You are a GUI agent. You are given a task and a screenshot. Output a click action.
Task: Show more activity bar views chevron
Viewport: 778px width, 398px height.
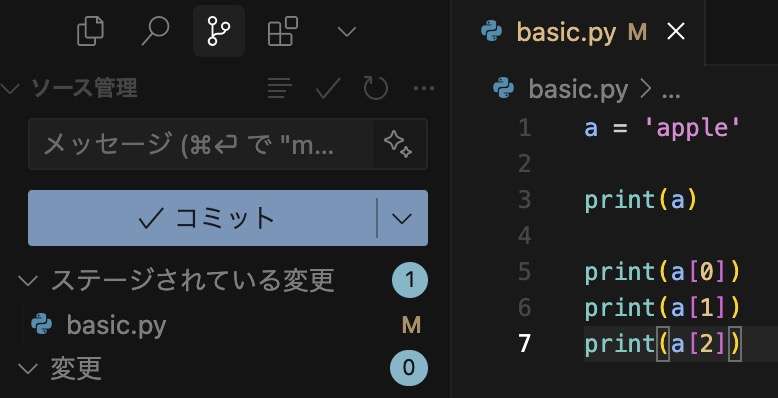click(346, 32)
